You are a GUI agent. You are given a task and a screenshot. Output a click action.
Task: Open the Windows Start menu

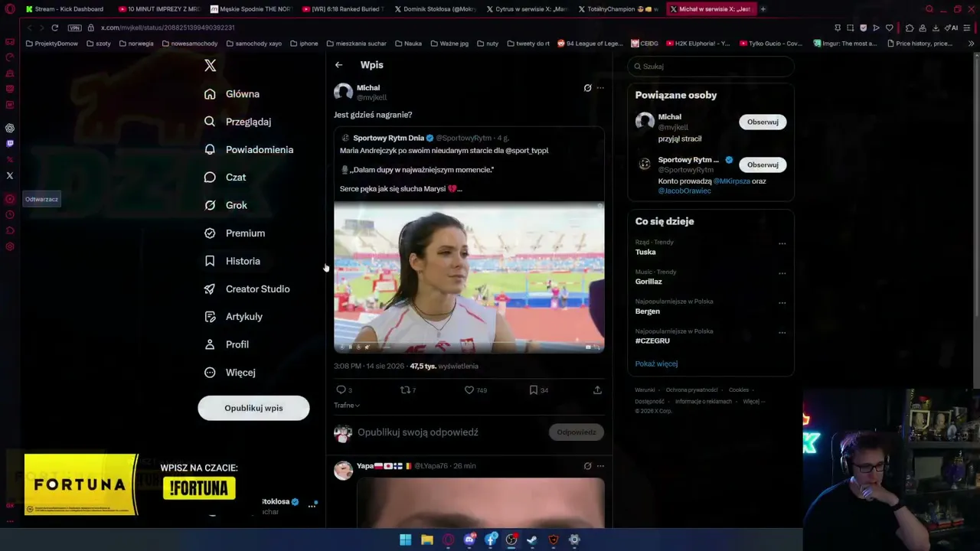[x=406, y=540]
